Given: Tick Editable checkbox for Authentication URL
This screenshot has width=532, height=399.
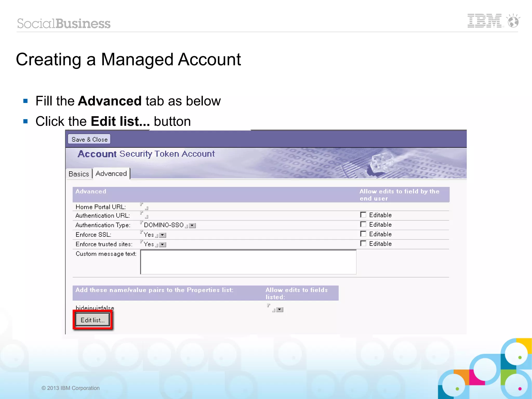Looking at the screenshot, I should click(363, 215).
